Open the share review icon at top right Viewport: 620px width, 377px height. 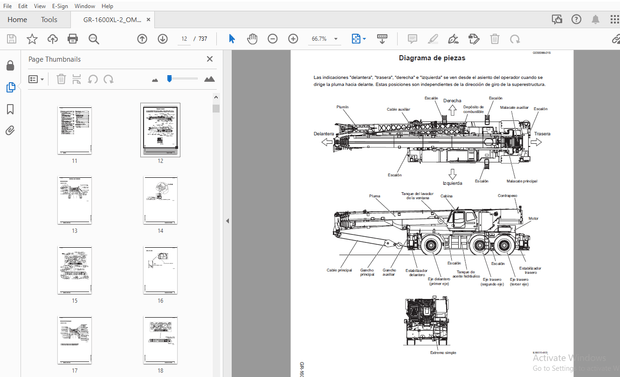tap(557, 19)
